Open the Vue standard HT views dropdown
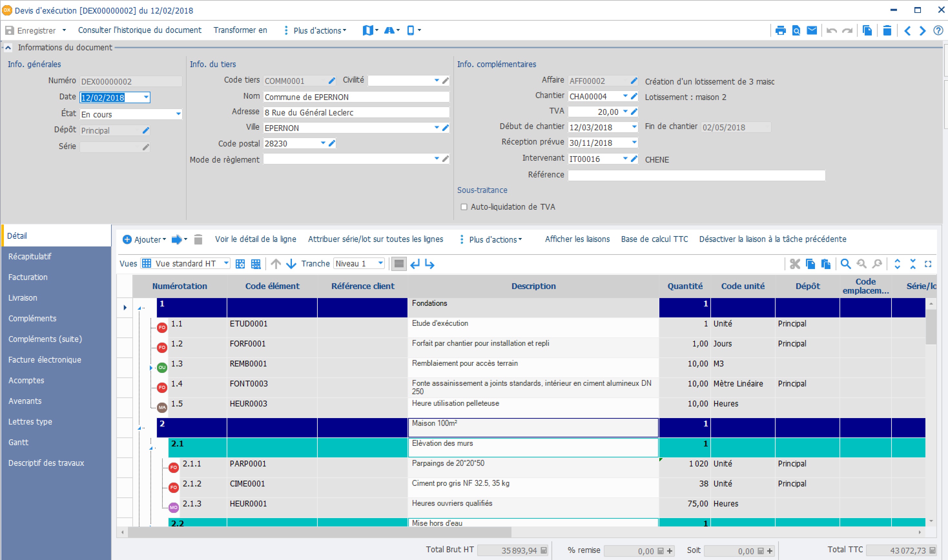Image resolution: width=948 pixels, height=560 pixels. [226, 263]
